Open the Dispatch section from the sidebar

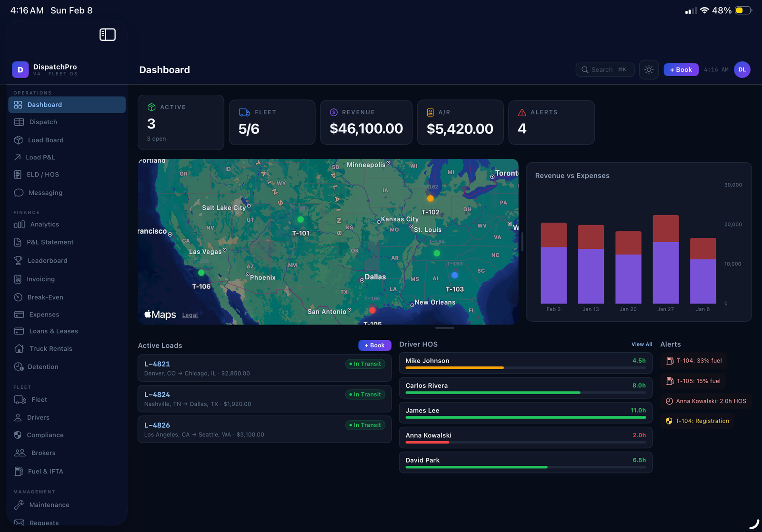(43, 122)
